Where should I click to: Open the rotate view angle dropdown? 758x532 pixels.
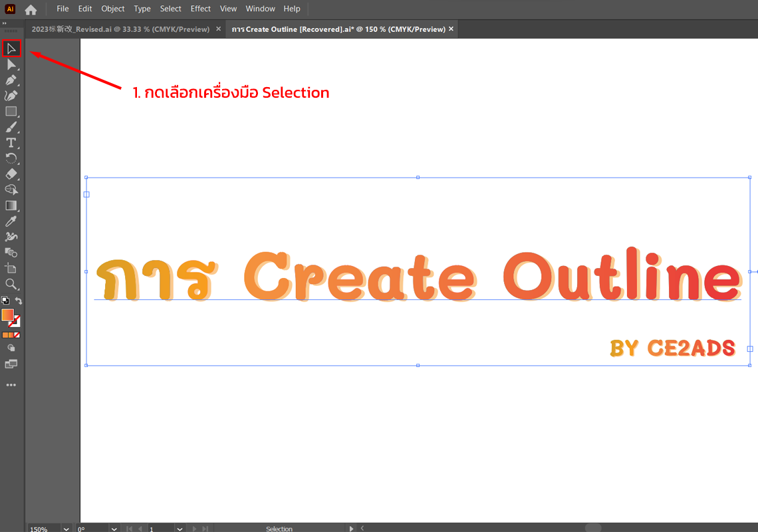point(114,529)
